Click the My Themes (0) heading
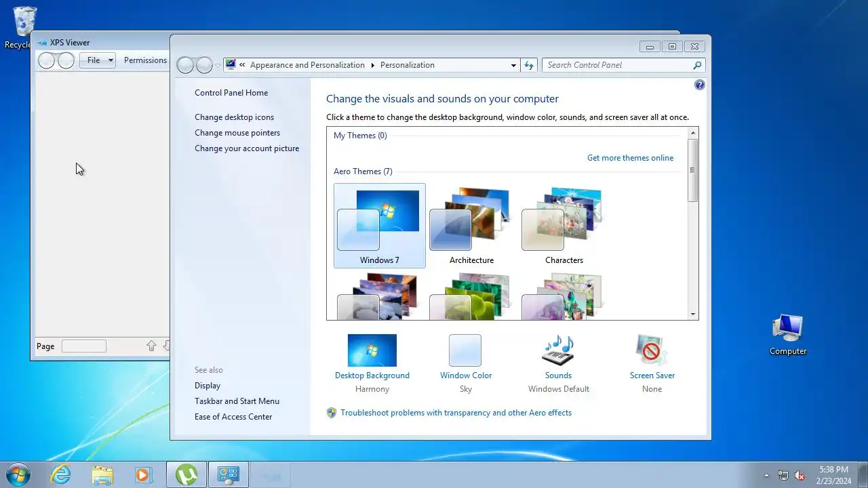The width and height of the screenshot is (868, 488). 360,136
